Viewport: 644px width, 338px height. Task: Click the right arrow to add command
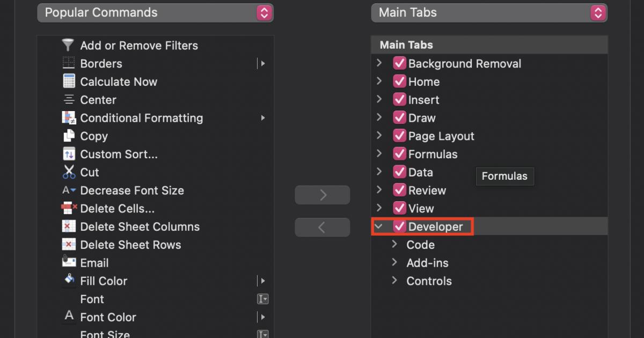coord(322,195)
